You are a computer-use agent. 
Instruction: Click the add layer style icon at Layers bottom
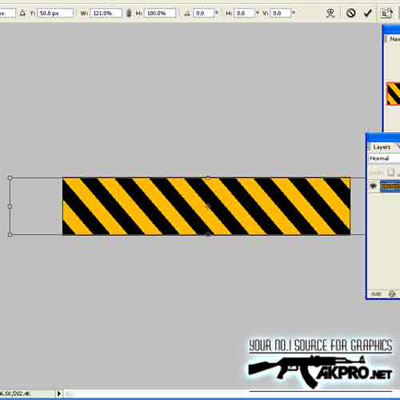pyautogui.click(x=392, y=294)
